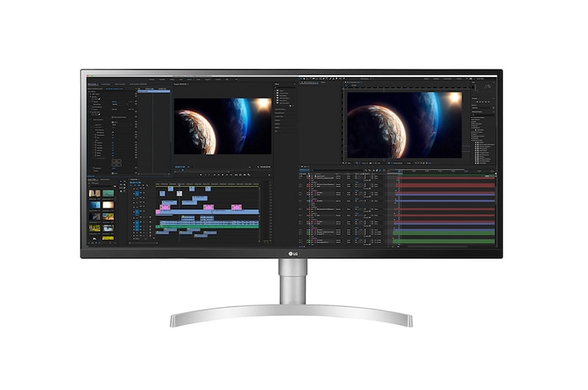Toggle animation stopwatch for Temperature

(96, 135)
